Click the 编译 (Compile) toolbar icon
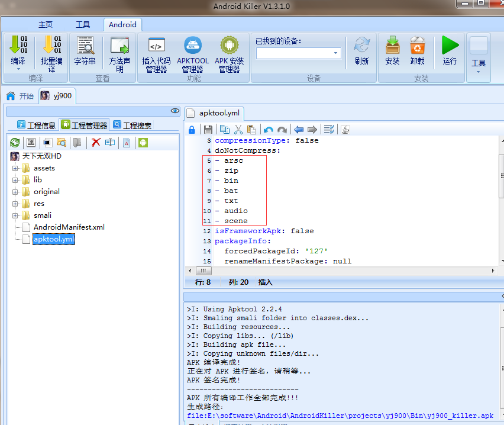The image size is (504, 425). [x=18, y=51]
